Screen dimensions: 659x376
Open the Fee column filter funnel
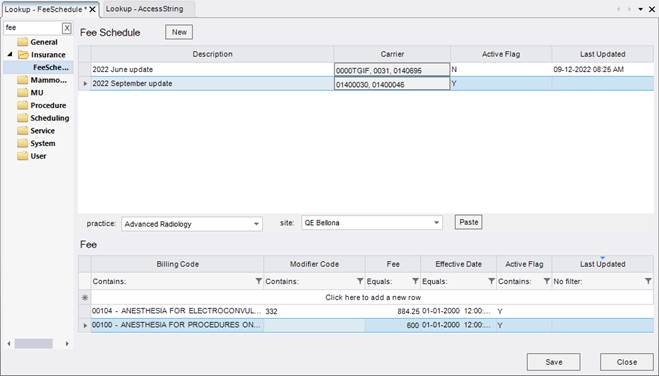coord(415,281)
